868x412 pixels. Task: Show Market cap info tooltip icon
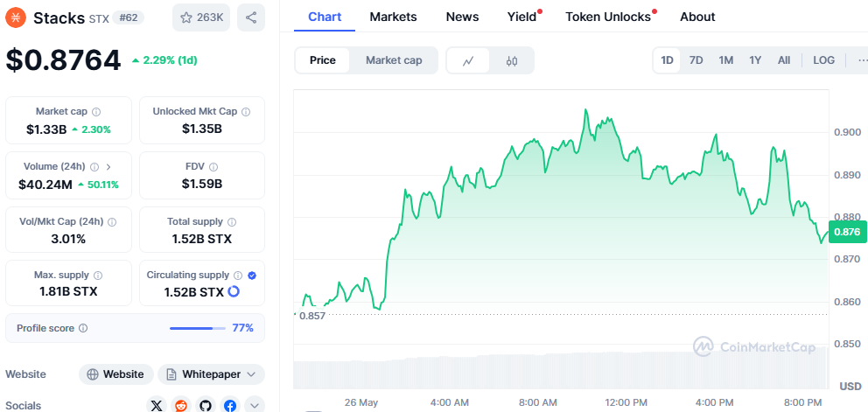coord(96,112)
